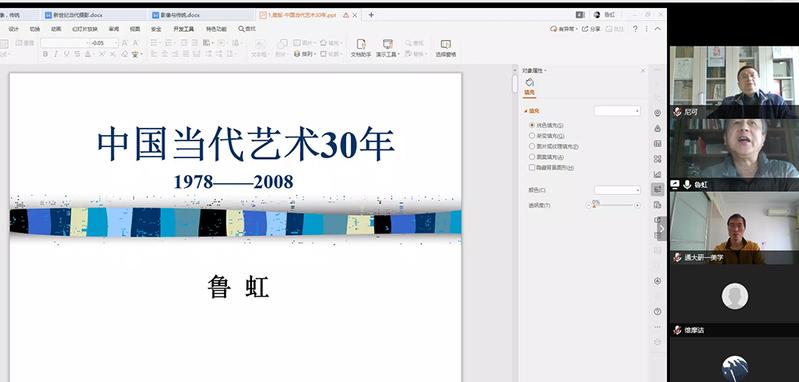This screenshot has width=799, height=382.
Task: Toggle strikethrough formatting in the ribbon
Action: click(x=77, y=54)
